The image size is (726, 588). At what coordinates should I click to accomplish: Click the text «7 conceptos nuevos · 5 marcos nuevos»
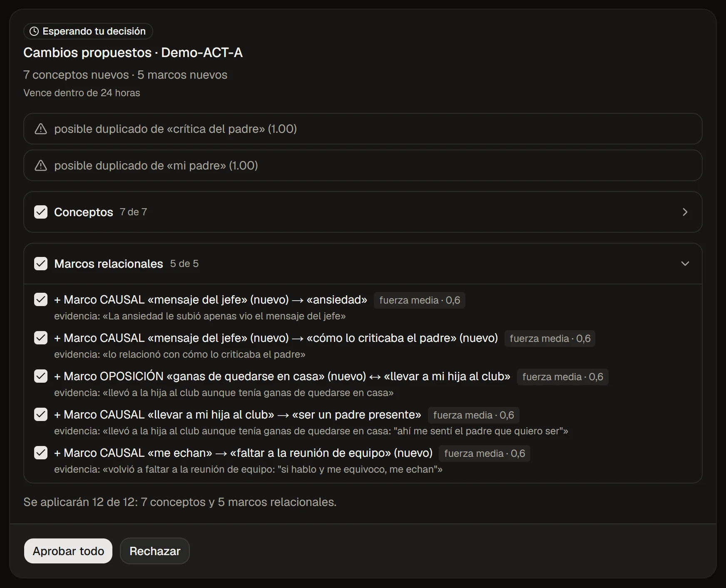tap(125, 75)
